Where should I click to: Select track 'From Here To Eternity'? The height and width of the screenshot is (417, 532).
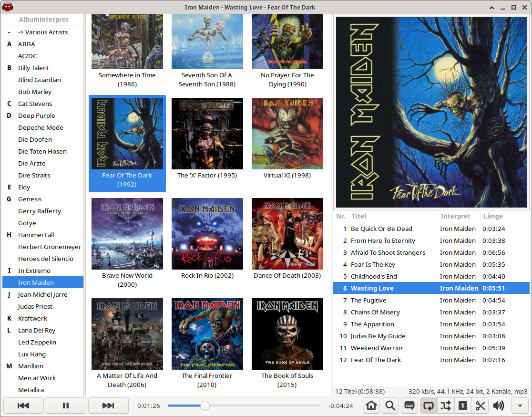(431, 241)
